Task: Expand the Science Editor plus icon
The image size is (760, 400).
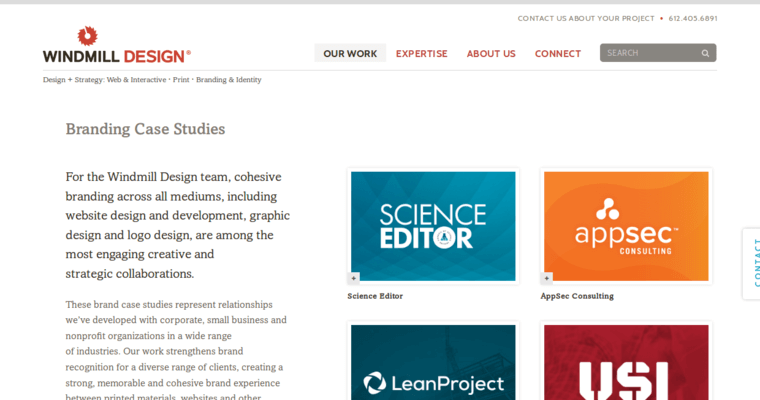Action: pyautogui.click(x=353, y=278)
